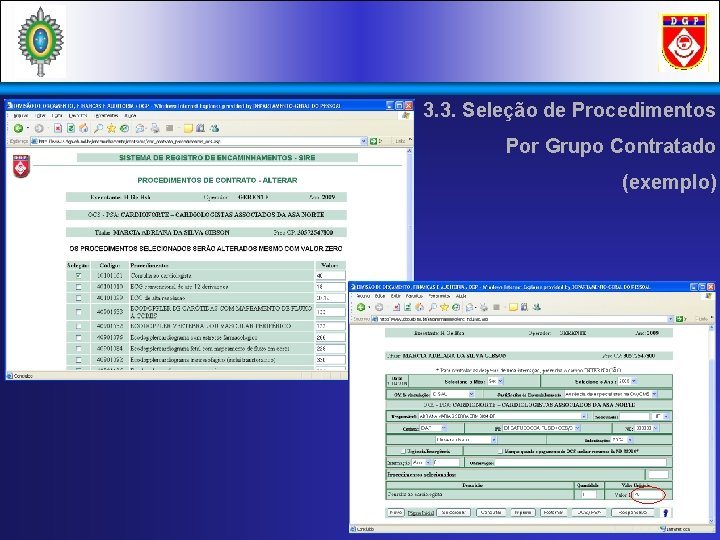Check Ecodoppler de carótidas row checkbox
This screenshot has height=540, width=720.
[x=79, y=312]
